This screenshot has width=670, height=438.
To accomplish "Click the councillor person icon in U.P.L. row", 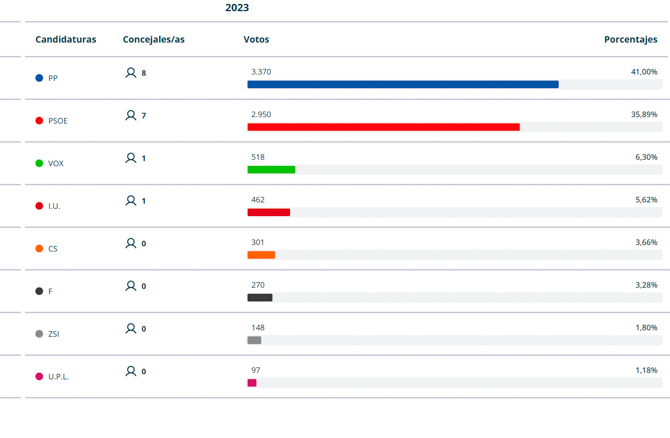I will pyautogui.click(x=130, y=371).
